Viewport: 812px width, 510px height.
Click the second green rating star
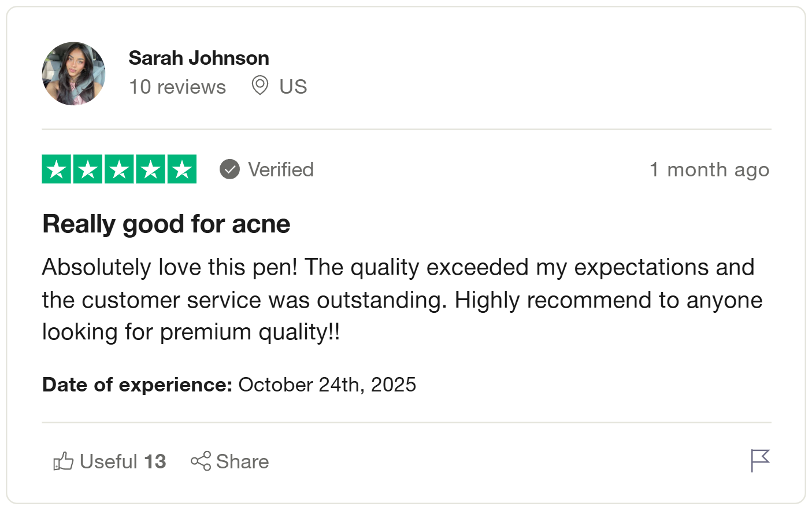click(88, 169)
